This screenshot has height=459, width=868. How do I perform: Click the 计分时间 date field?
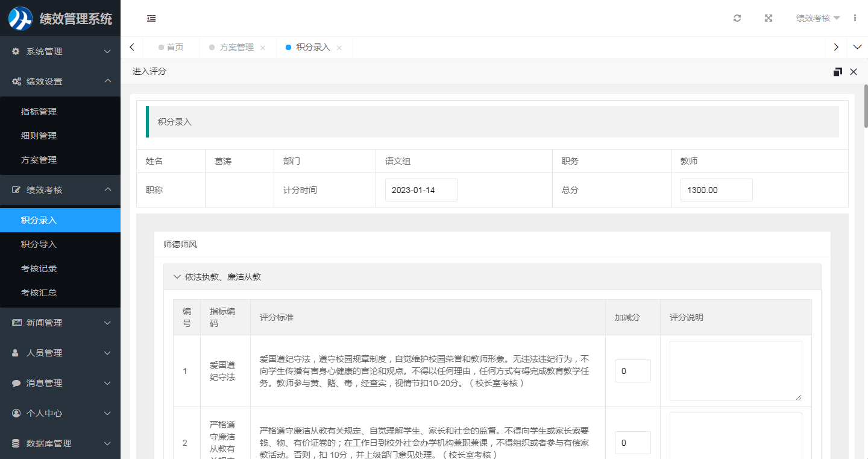[421, 190]
